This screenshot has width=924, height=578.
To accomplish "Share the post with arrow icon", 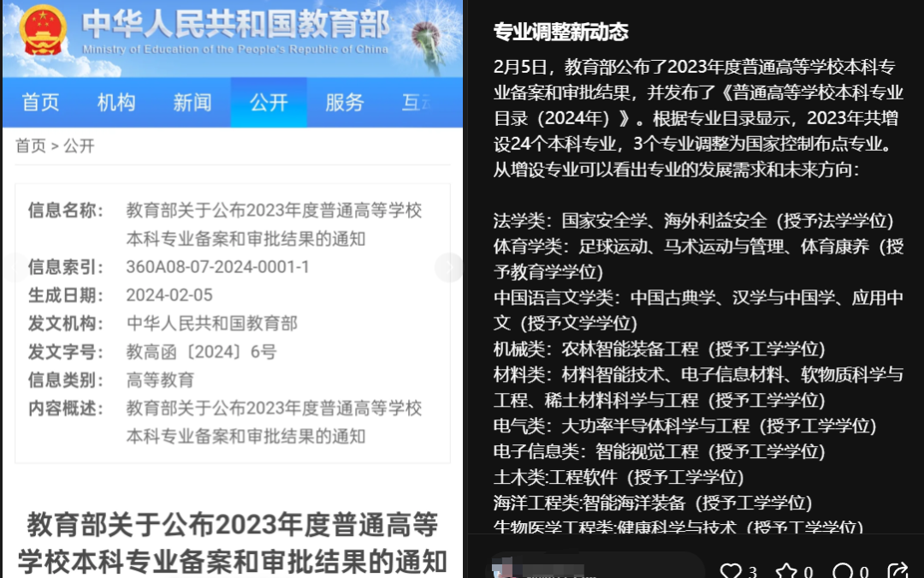I will [x=898, y=570].
